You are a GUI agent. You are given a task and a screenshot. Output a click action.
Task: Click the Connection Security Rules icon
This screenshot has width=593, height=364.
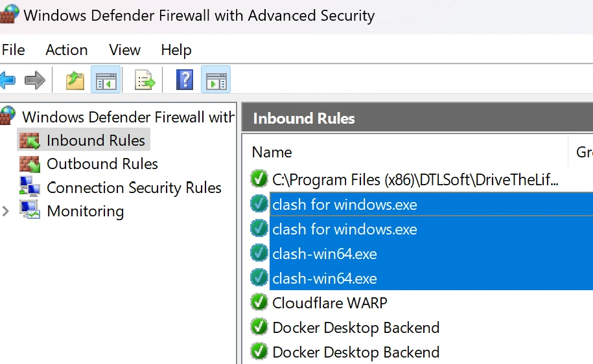click(x=30, y=188)
